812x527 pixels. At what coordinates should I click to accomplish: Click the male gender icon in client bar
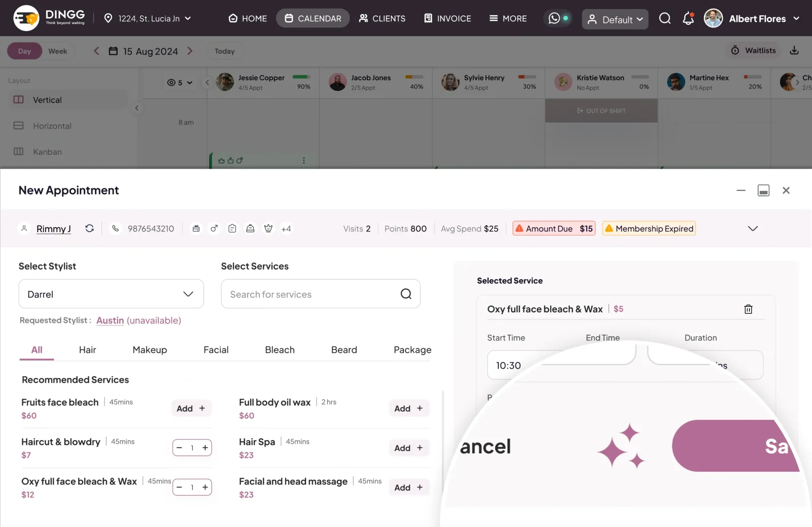pyautogui.click(x=214, y=228)
